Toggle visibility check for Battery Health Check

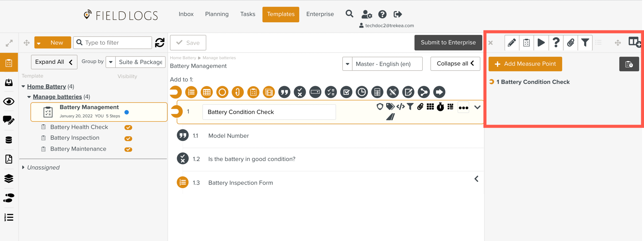pos(128,127)
